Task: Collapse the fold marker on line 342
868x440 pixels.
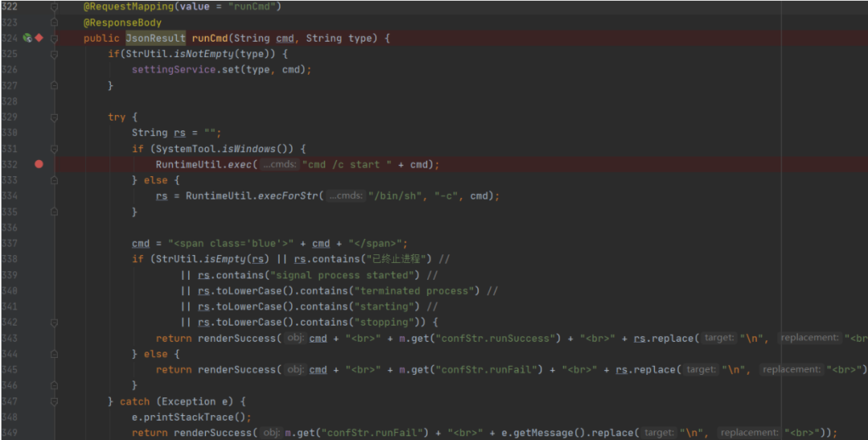Action: (x=55, y=322)
